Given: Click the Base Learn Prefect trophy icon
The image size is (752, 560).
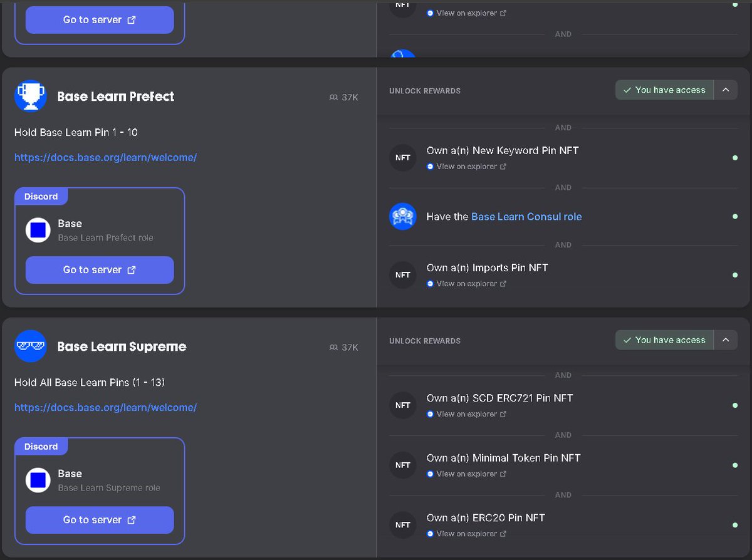Looking at the screenshot, I should pyautogui.click(x=30, y=96).
